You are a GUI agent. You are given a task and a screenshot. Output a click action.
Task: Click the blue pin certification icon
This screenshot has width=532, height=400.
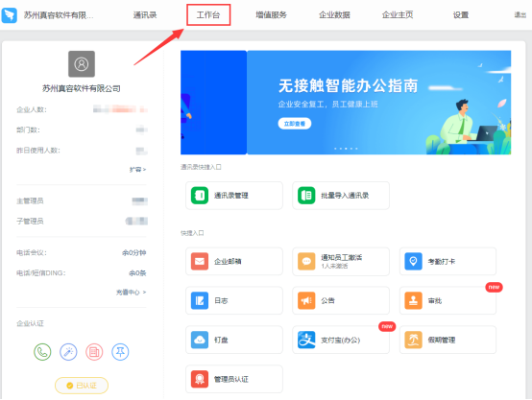click(120, 352)
